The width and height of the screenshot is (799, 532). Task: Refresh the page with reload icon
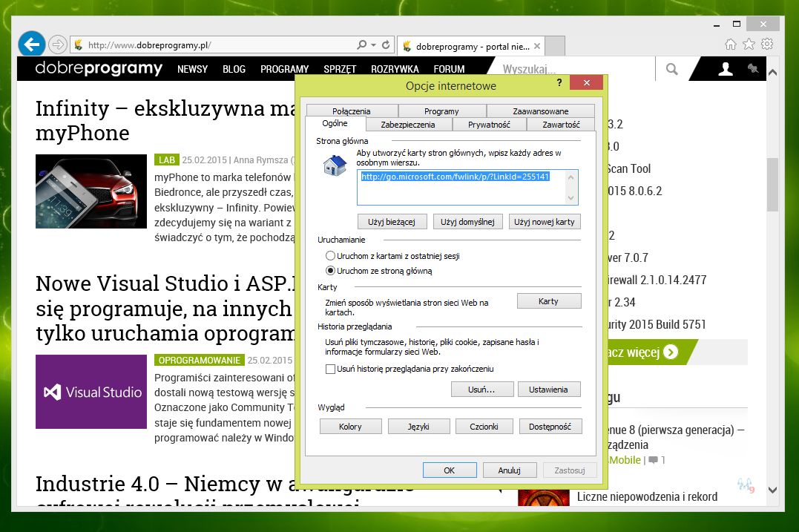(386, 45)
